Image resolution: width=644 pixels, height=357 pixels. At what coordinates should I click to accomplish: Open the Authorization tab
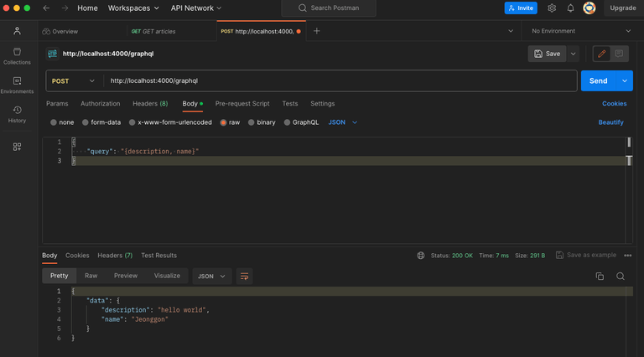pos(101,103)
